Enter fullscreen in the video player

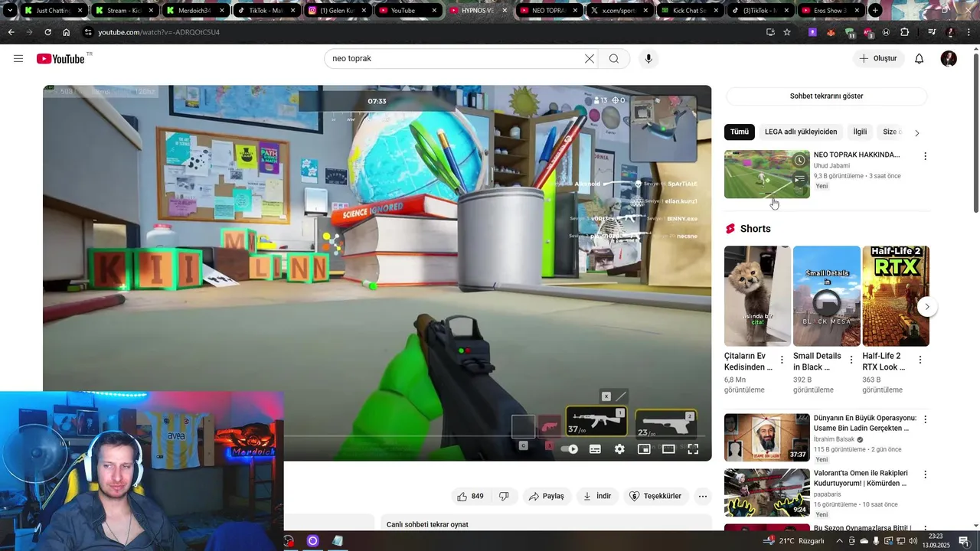[x=693, y=449]
